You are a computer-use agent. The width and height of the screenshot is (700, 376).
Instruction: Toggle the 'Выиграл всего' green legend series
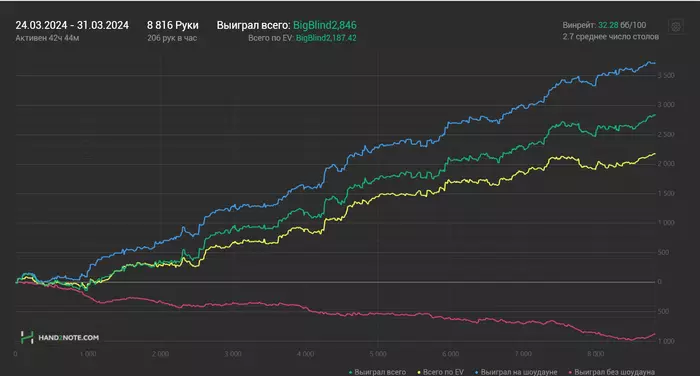click(x=378, y=372)
